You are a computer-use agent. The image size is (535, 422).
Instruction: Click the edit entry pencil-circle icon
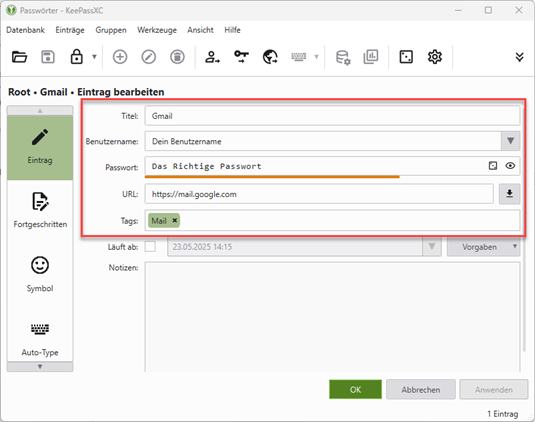149,57
